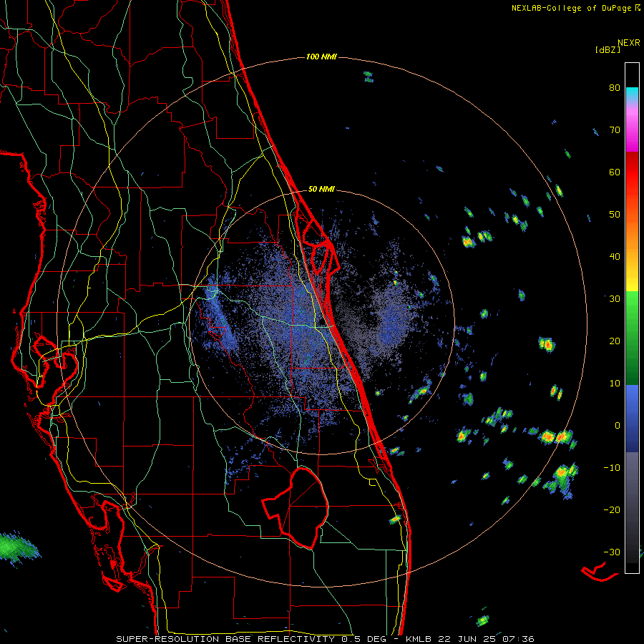Click the Lake Okeechobee outline
The height and width of the screenshot is (644, 644).
point(296,507)
